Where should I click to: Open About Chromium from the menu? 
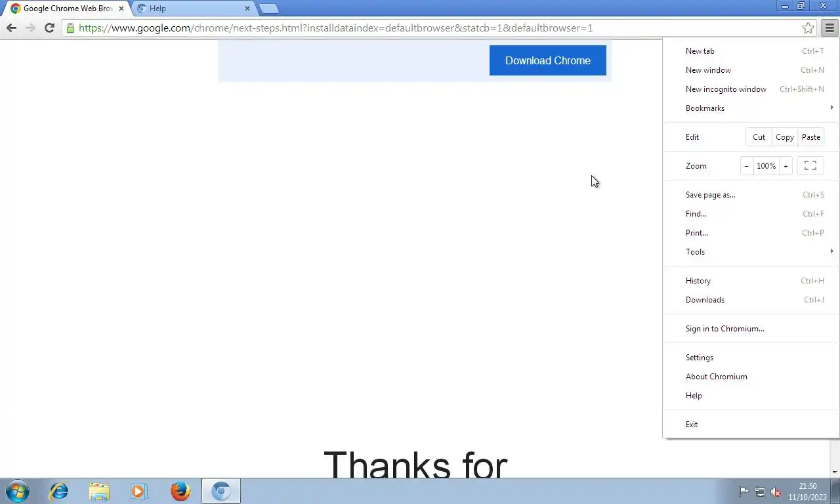coord(751,377)
